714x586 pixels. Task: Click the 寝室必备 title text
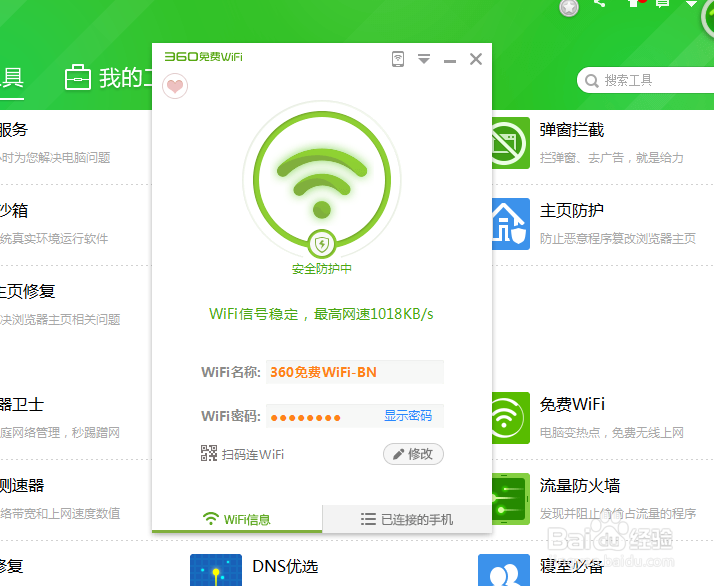(572, 566)
